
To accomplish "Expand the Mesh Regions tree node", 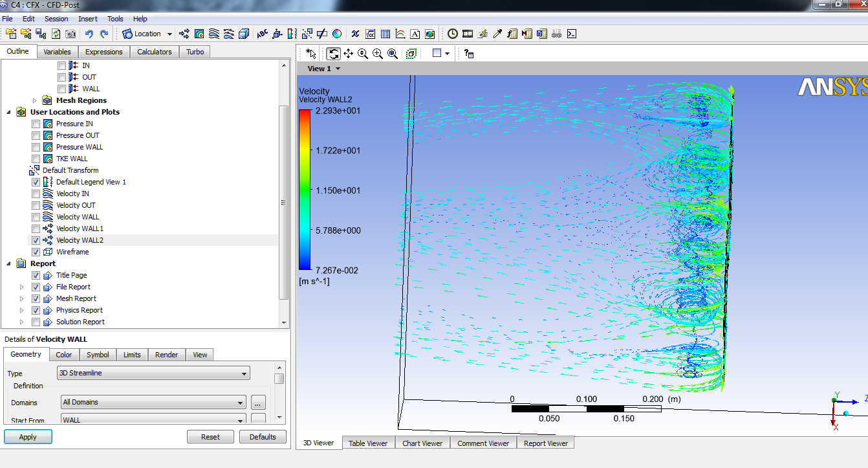I will coord(35,100).
